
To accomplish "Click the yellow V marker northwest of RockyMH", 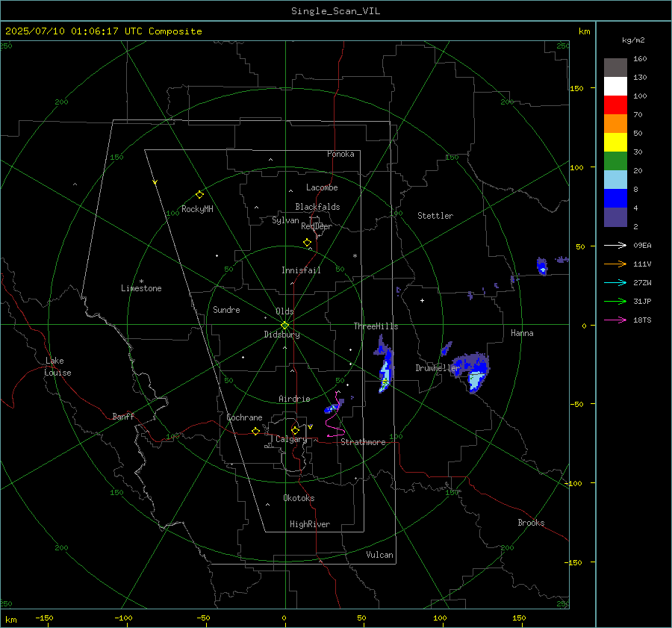I will [155, 182].
